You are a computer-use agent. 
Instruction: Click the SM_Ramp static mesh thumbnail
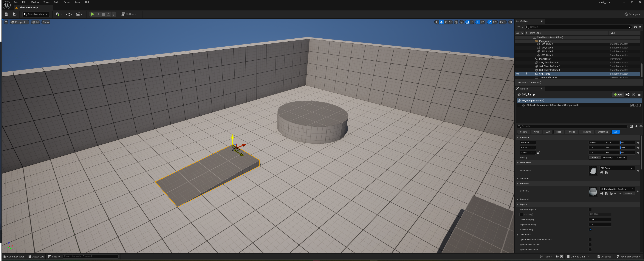point(593,171)
